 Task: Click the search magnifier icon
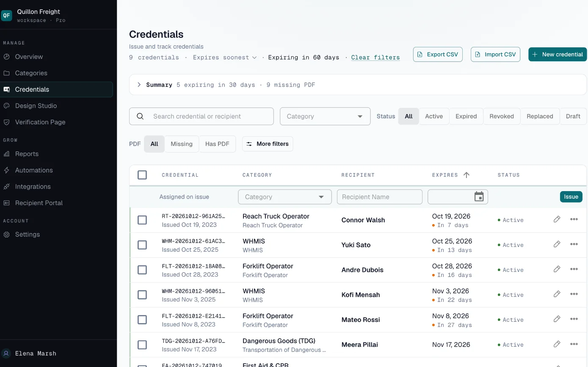point(140,116)
